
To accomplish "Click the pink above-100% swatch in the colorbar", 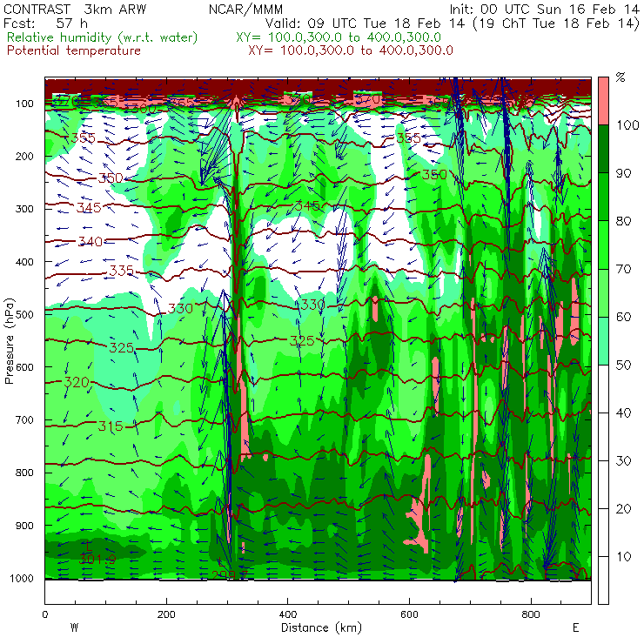I will (x=603, y=101).
